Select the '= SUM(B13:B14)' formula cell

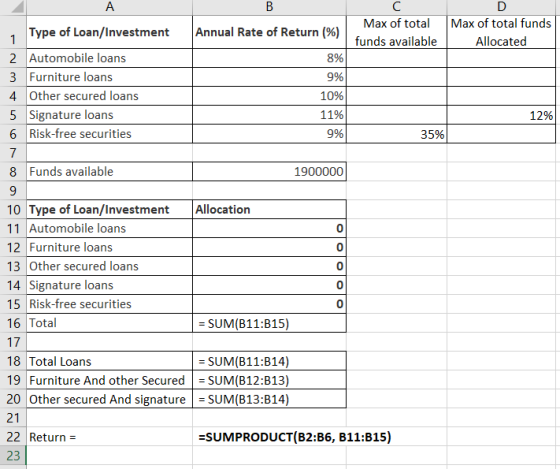point(269,399)
